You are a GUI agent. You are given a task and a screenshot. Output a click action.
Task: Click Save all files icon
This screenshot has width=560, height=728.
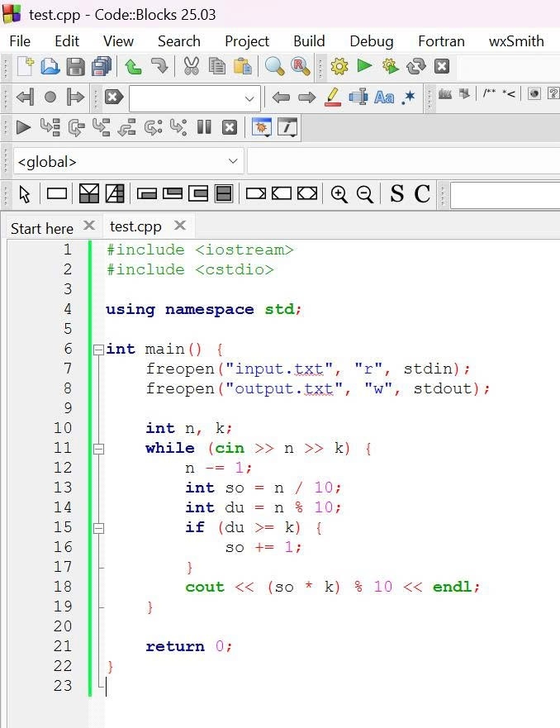pos(102,66)
